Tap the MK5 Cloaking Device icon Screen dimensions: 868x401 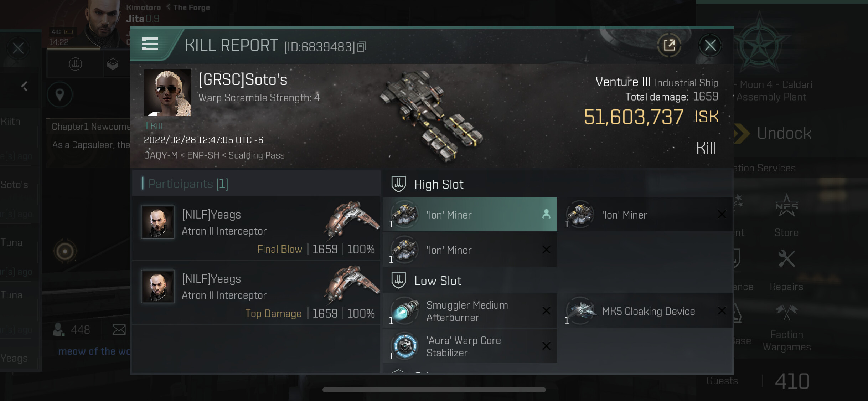tap(580, 310)
